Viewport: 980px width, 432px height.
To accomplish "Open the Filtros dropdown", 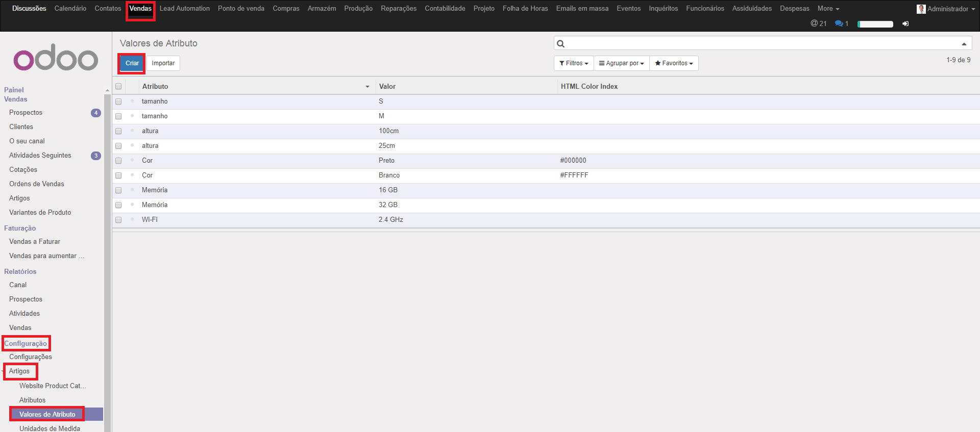I will click(574, 63).
